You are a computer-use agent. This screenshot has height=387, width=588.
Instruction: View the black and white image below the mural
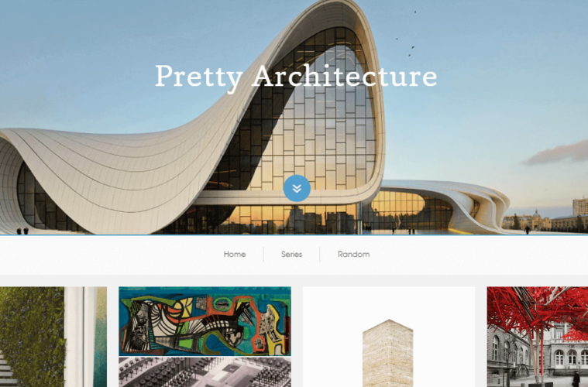point(205,372)
